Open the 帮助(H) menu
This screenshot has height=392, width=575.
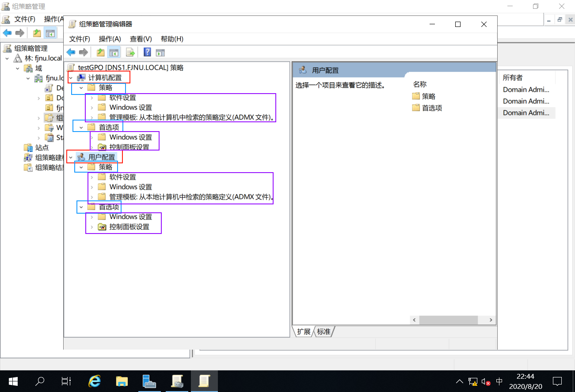click(172, 39)
